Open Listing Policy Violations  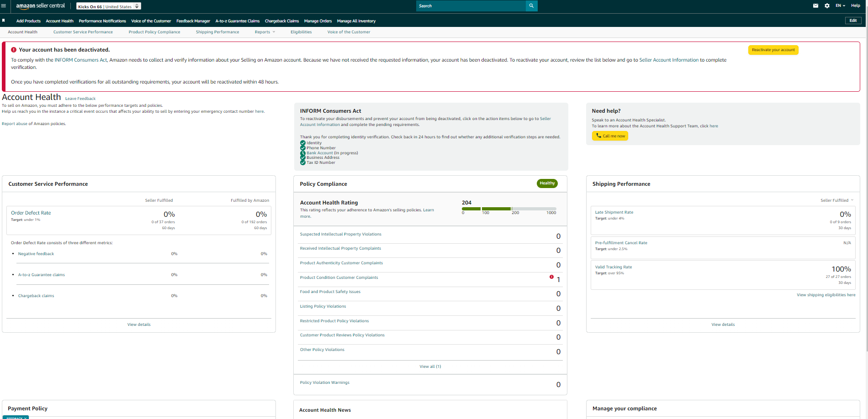point(323,306)
